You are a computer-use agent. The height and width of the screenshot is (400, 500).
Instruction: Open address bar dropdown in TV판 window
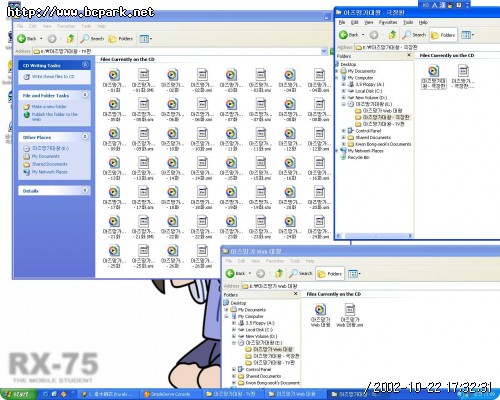324,51
